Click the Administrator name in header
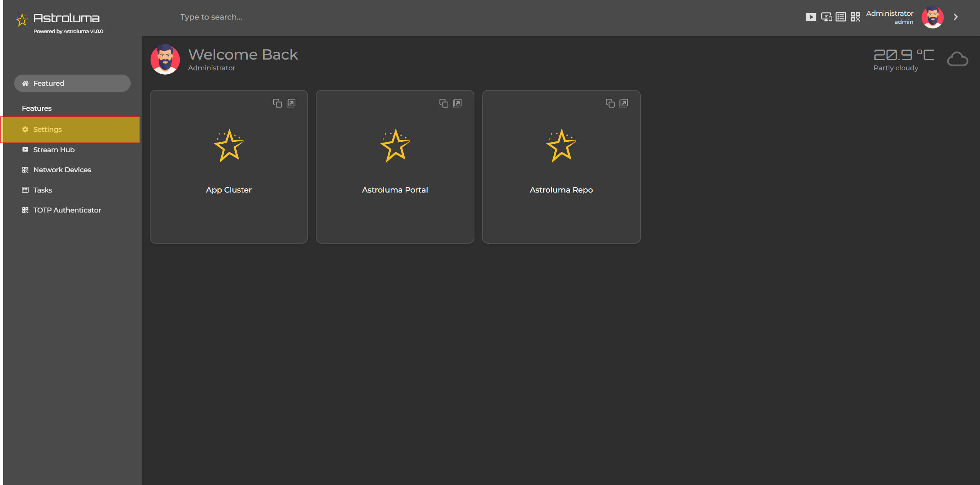This screenshot has width=980, height=485. (890, 13)
